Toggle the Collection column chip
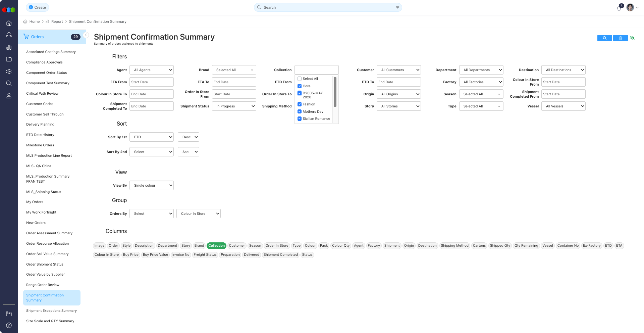The image size is (644, 333). (216, 245)
